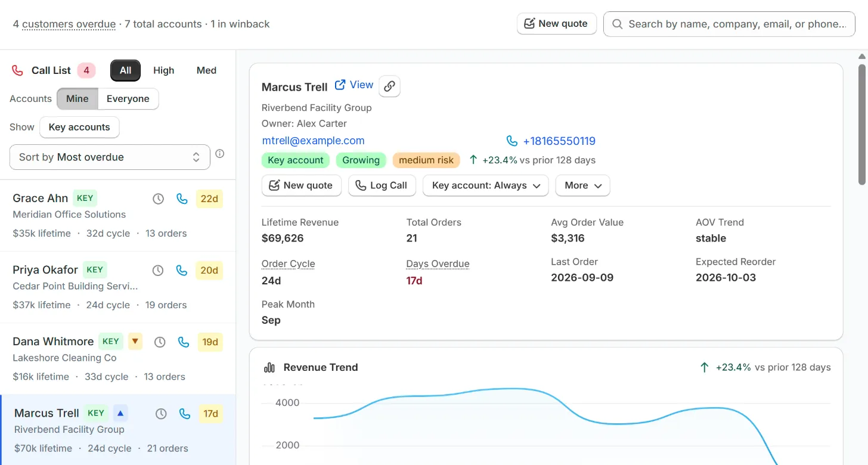
Task: Dial the +18165550119 phone link
Action: point(559,141)
